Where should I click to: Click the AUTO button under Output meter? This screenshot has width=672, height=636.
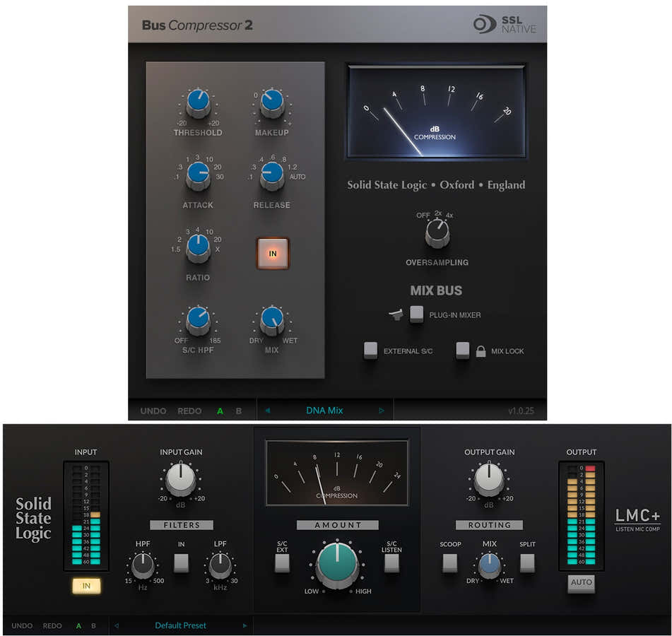click(x=581, y=584)
